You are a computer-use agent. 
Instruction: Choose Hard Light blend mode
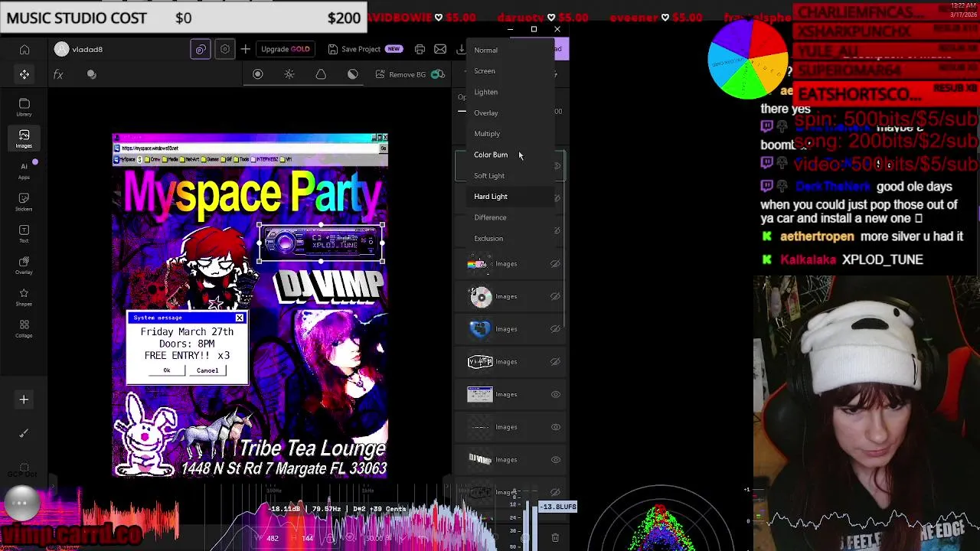510,197
